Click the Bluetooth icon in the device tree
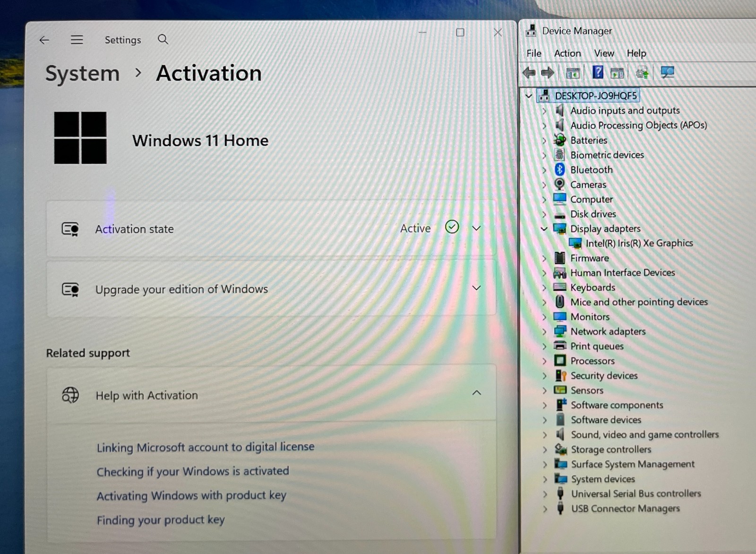Screen dimensions: 756x554 (559, 169)
